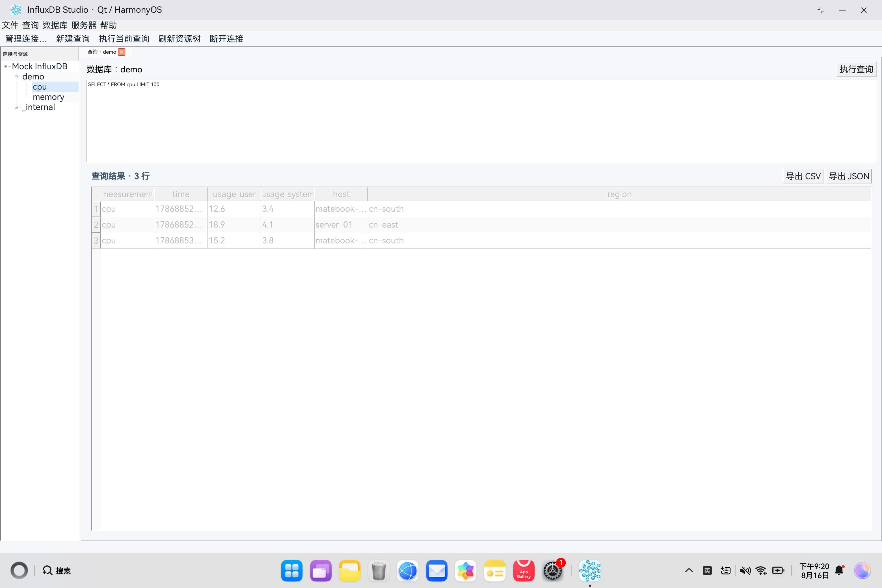Open the Files folder icon in dock
The image size is (882, 588).
(350, 571)
